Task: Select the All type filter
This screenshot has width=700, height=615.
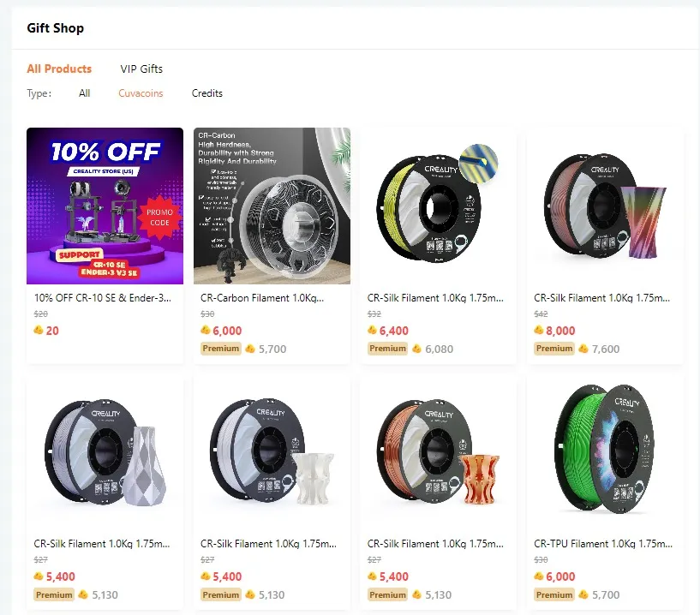Action: click(84, 93)
